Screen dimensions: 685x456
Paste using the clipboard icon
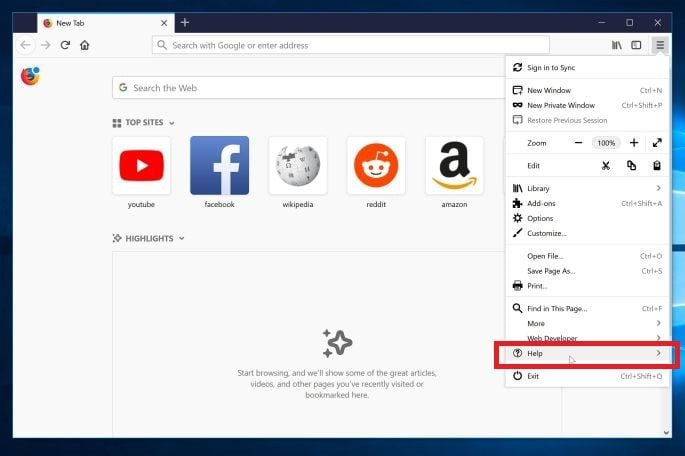657,166
